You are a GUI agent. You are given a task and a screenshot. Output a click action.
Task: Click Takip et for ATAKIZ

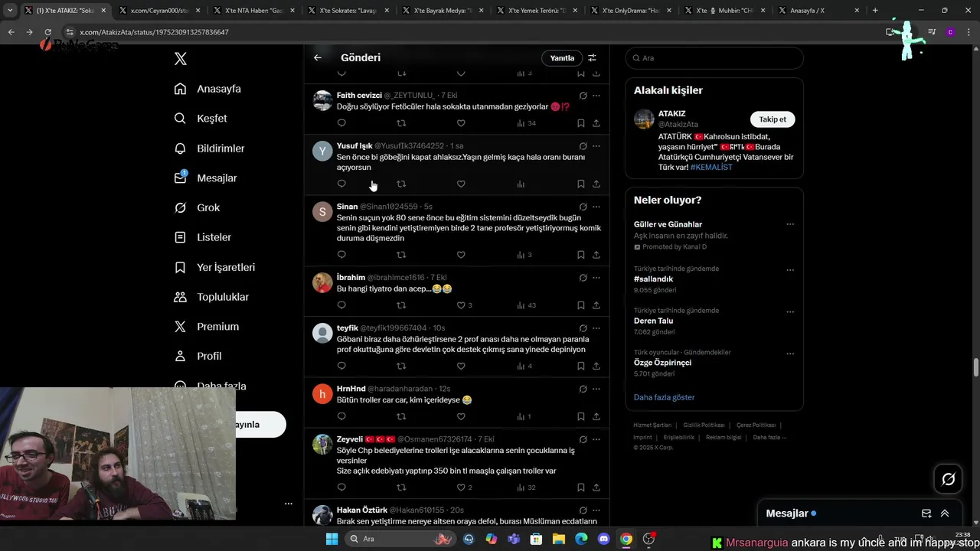(773, 119)
